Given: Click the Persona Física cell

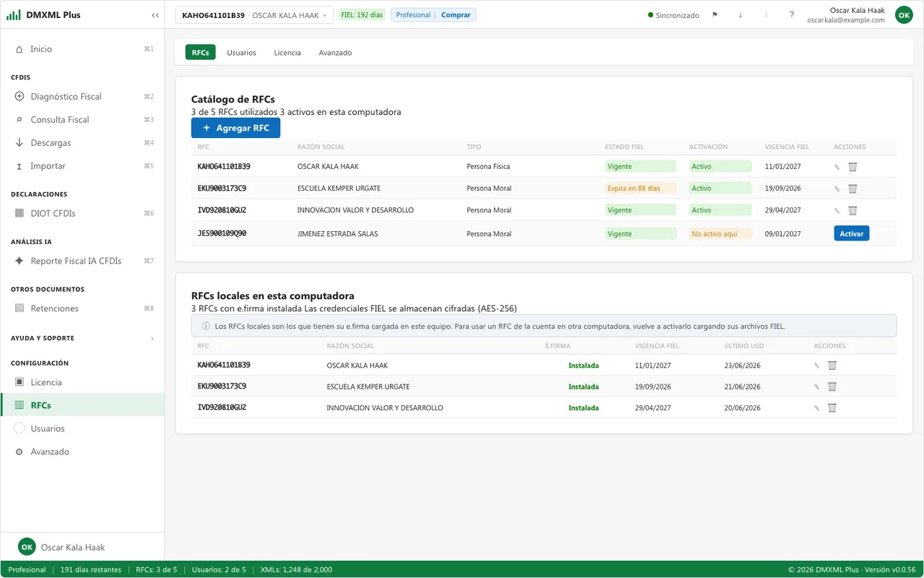Looking at the screenshot, I should pyautogui.click(x=489, y=166).
